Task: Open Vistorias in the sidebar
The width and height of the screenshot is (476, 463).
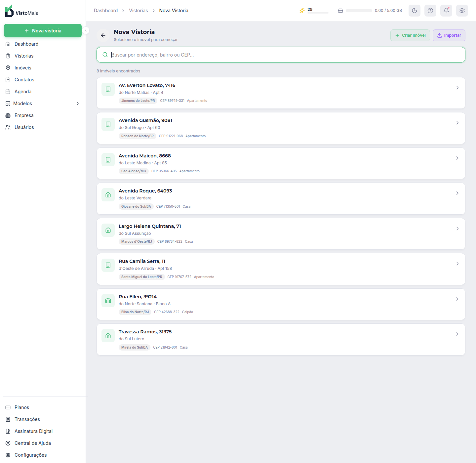Action: coord(43,56)
